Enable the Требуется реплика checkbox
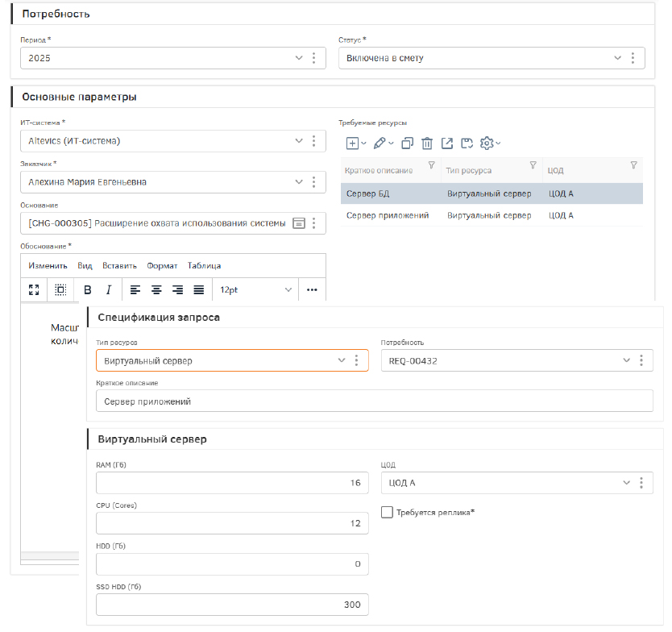The image size is (672, 632). [x=388, y=512]
